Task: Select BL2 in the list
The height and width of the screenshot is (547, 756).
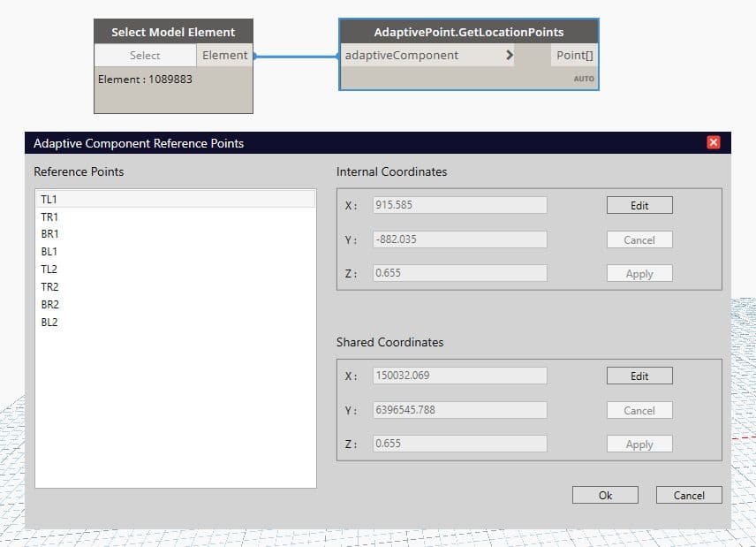Action: [49, 323]
